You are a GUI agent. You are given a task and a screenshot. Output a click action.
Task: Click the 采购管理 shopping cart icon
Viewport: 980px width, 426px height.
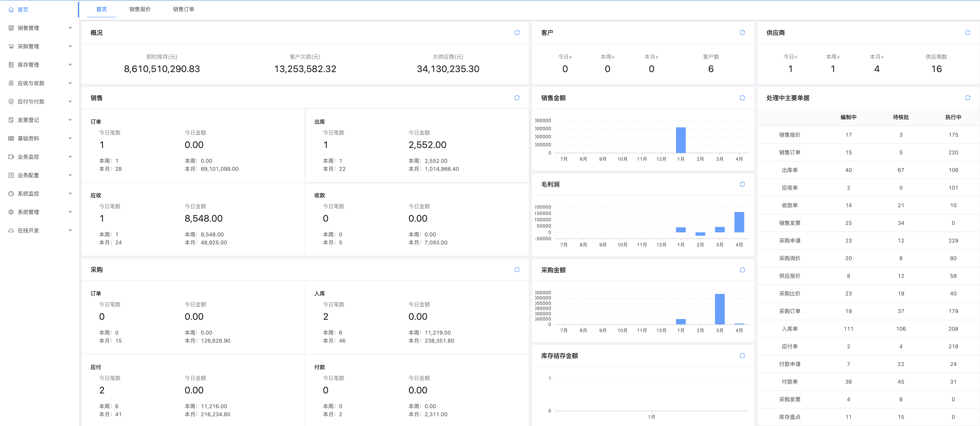coord(11,46)
